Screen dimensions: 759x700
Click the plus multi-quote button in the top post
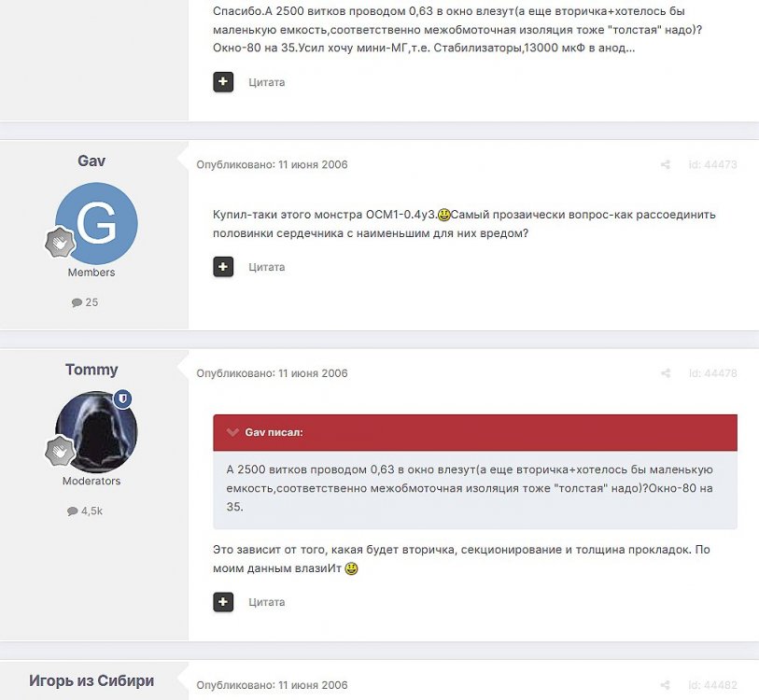point(223,82)
